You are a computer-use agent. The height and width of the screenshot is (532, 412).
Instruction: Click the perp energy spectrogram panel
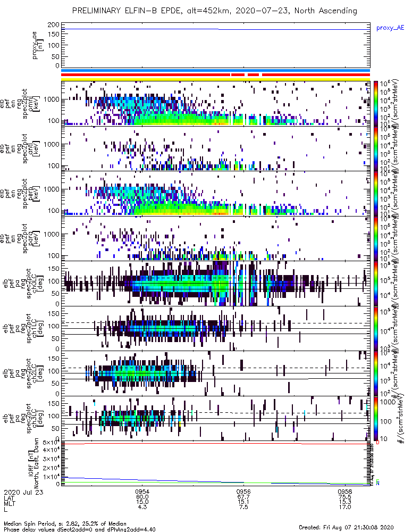(215, 194)
